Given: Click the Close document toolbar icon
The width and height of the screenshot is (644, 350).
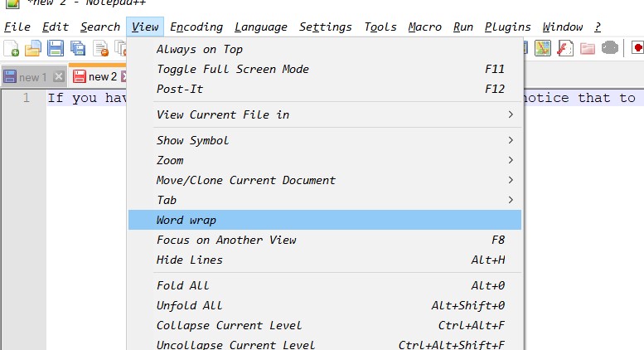Looking at the screenshot, I should click(x=100, y=48).
